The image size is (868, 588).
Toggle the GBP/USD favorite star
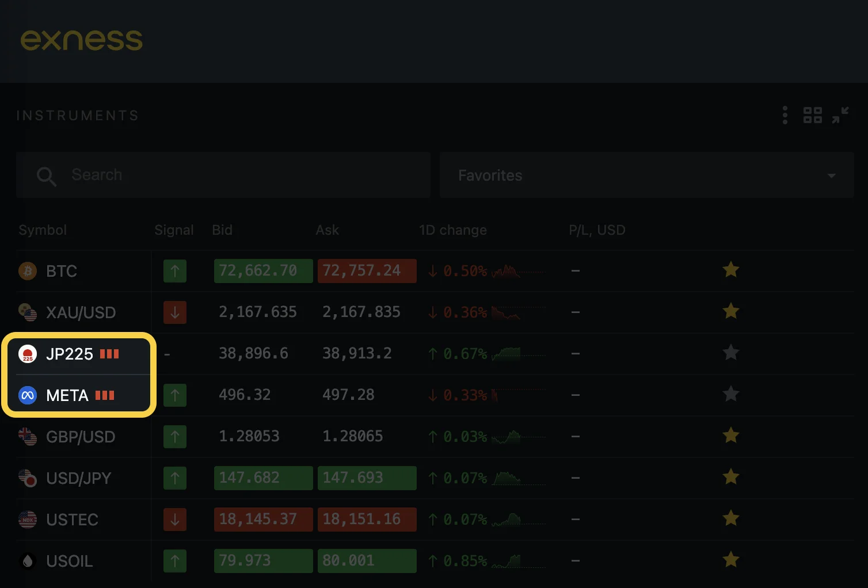731,435
